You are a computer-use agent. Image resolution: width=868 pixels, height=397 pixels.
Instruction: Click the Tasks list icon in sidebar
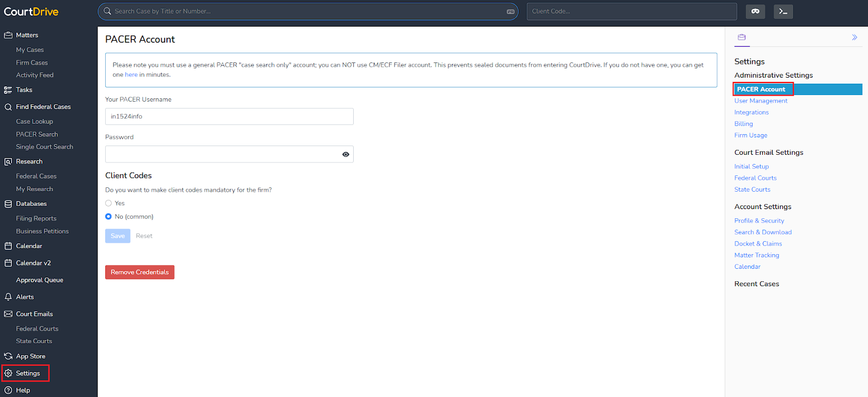click(8, 90)
